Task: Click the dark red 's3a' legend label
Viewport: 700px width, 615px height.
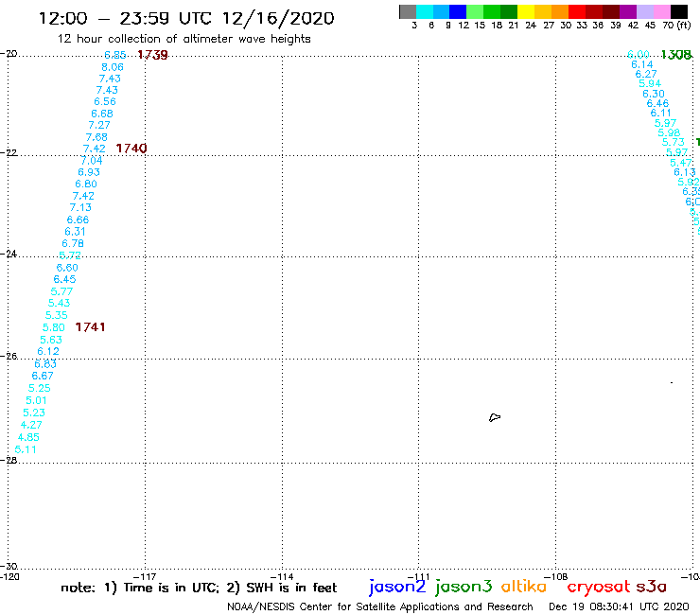Action: click(651, 587)
